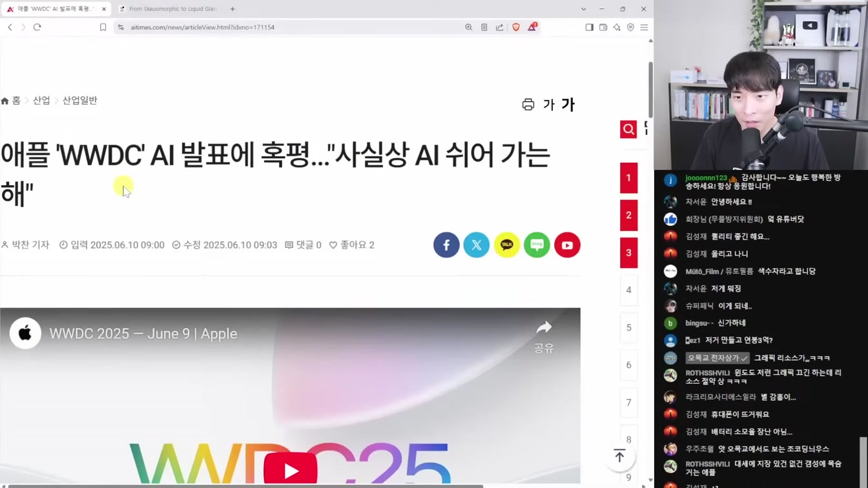Share article via KakaoTalk

point(507,245)
